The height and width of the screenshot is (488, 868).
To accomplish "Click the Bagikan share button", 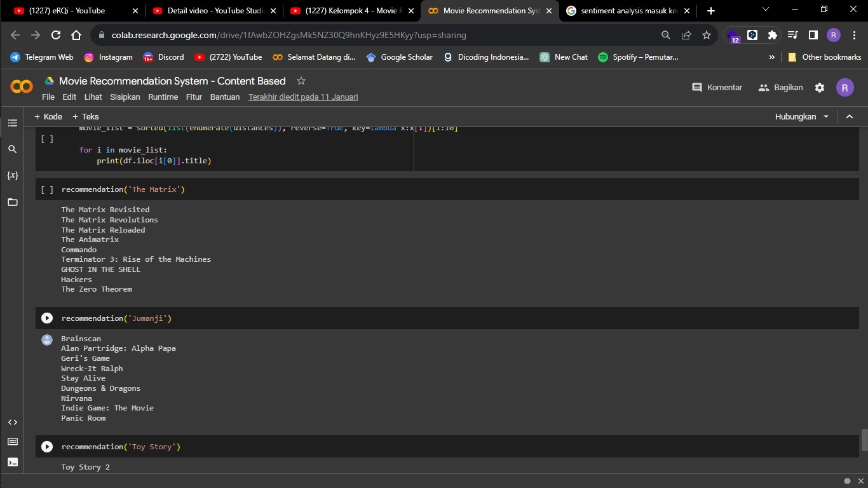I will pos(781,88).
